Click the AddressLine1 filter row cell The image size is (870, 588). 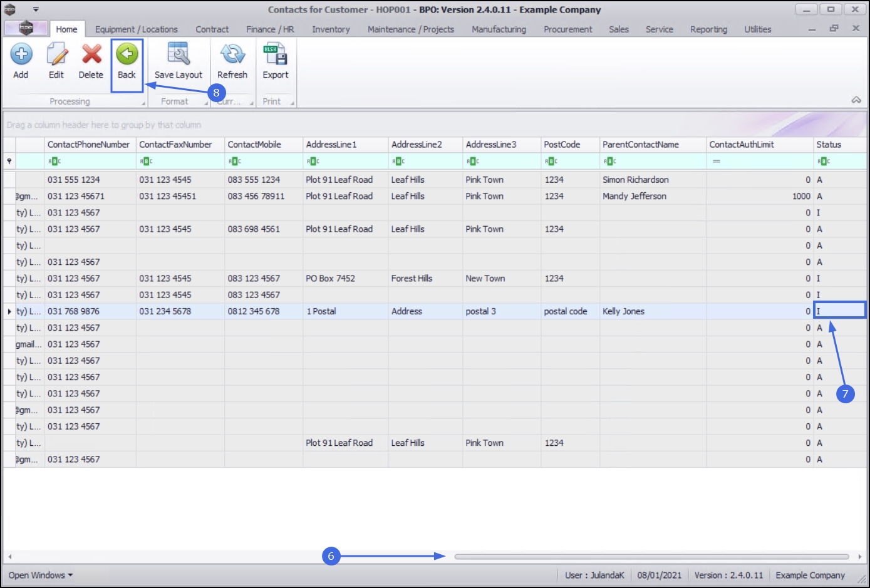point(345,162)
